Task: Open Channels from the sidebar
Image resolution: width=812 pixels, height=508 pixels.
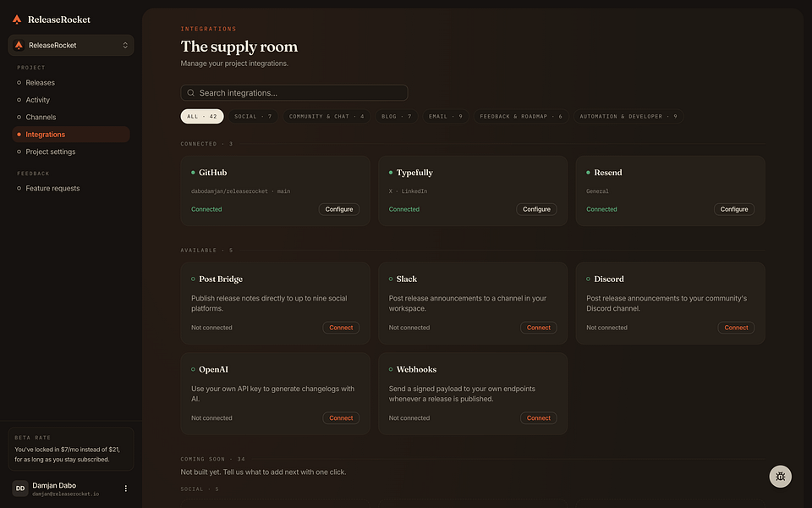Action: tap(71, 117)
